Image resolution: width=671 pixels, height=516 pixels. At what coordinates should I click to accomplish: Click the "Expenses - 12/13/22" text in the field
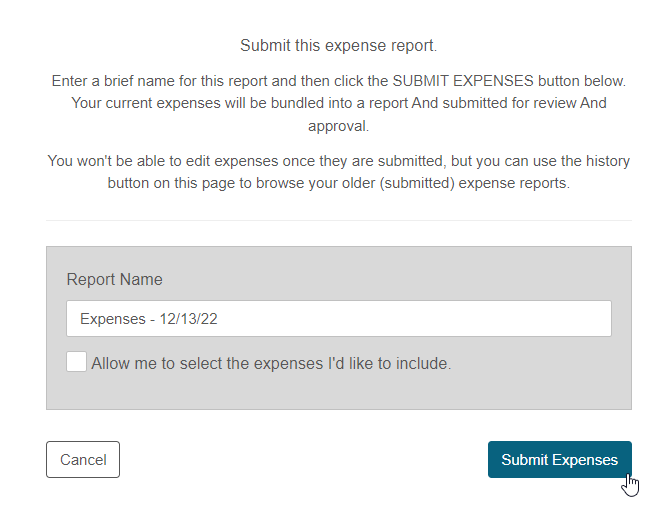pos(149,320)
